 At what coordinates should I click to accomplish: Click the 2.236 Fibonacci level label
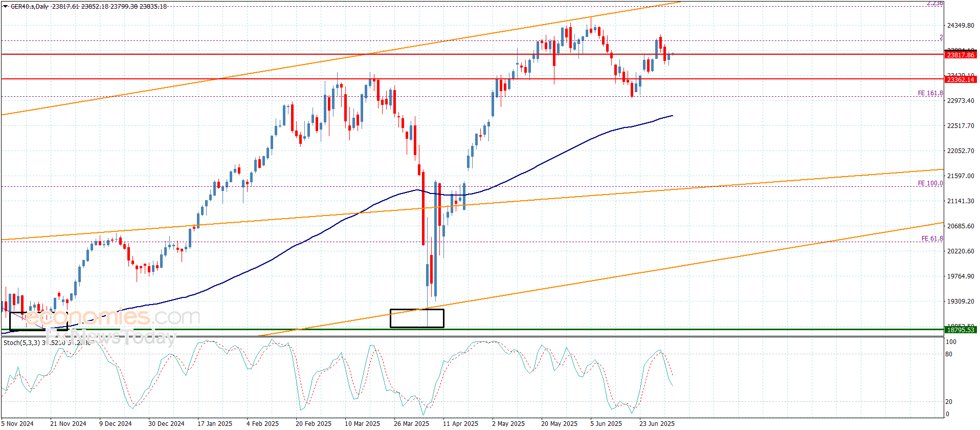[x=935, y=4]
